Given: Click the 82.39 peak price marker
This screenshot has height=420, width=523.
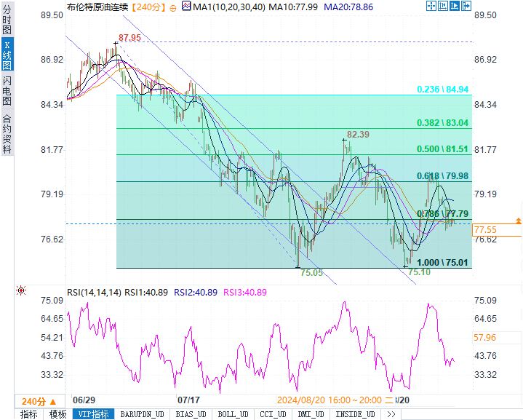Looking at the screenshot, I should pos(358,135).
